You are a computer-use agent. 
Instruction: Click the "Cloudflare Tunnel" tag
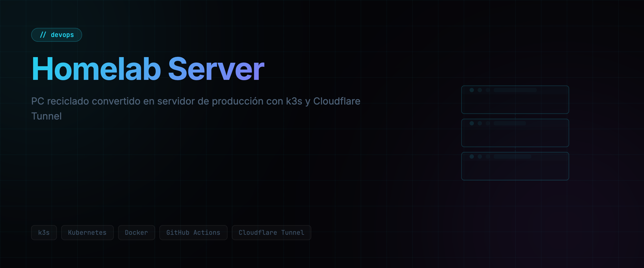click(x=271, y=233)
